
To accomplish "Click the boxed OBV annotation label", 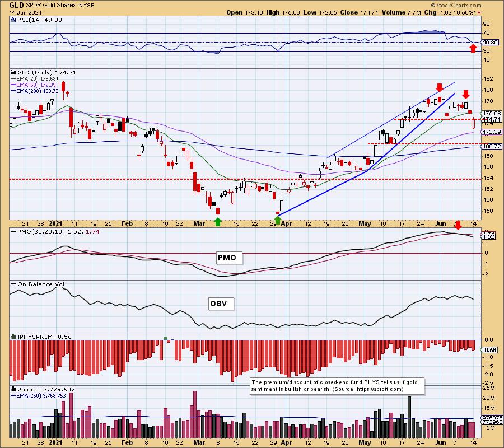I will (x=221, y=304).
